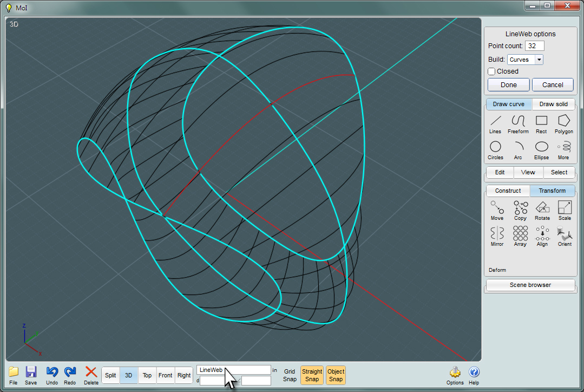Image resolution: width=584 pixels, height=392 pixels.
Task: Click the MoI lightbulb title icon
Action: (9, 8)
